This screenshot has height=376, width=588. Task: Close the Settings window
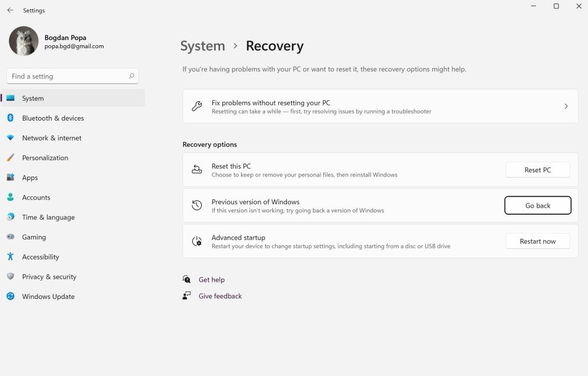point(579,6)
